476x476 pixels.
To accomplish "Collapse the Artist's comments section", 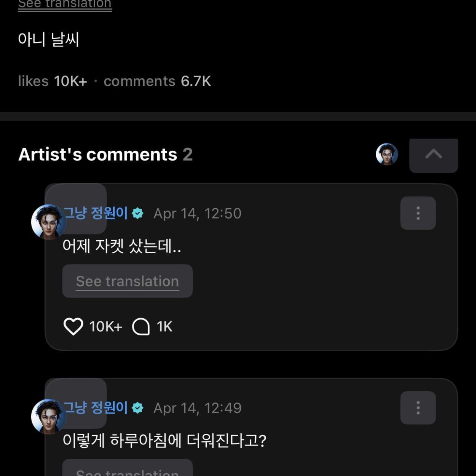I will tap(433, 155).
